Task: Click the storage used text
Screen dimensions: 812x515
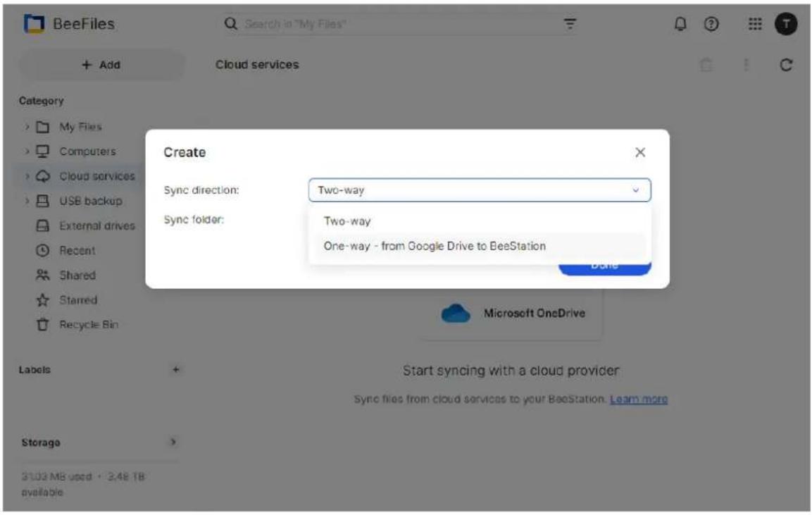Action: pyautogui.click(x=83, y=484)
